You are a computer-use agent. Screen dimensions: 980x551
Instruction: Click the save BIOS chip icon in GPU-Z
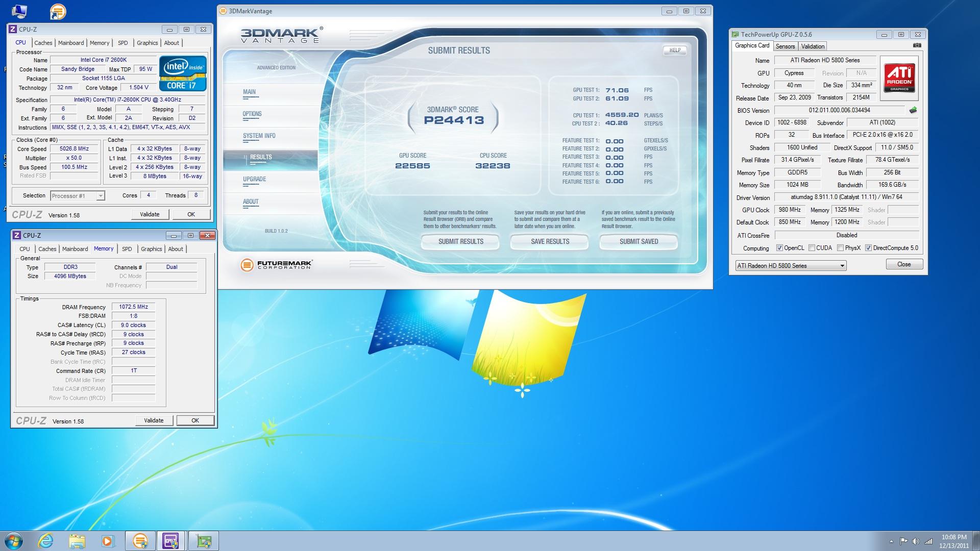pyautogui.click(x=913, y=110)
